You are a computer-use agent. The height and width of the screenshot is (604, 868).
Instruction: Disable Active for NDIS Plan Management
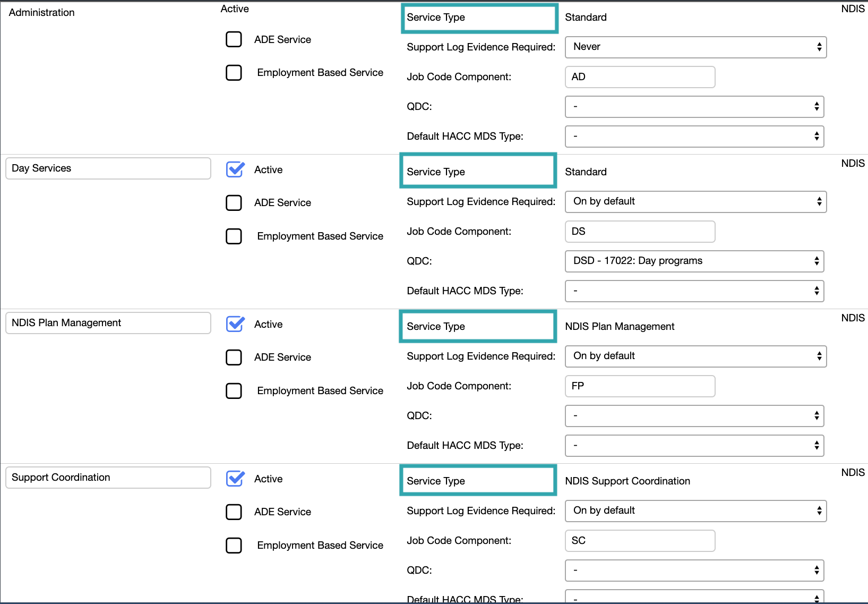click(x=234, y=324)
